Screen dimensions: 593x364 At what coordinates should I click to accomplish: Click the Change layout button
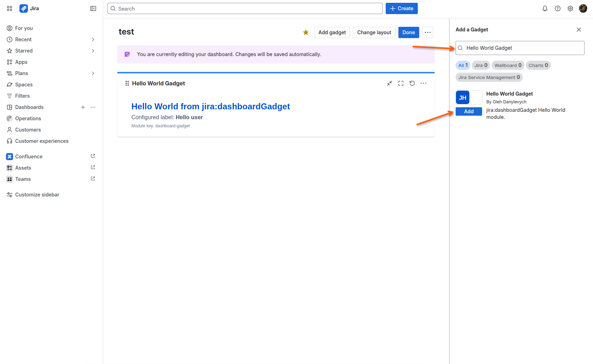tap(374, 32)
